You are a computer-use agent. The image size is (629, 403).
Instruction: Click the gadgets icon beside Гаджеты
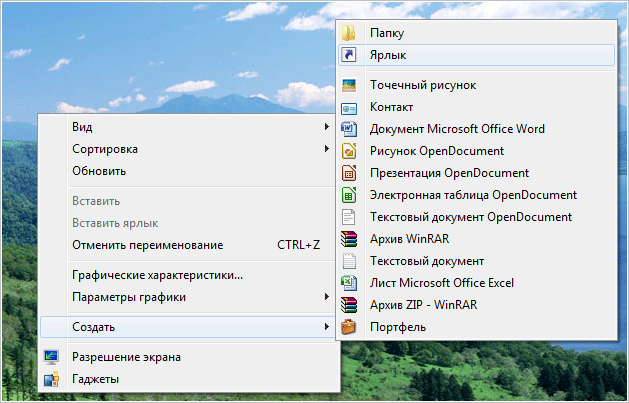[51, 379]
